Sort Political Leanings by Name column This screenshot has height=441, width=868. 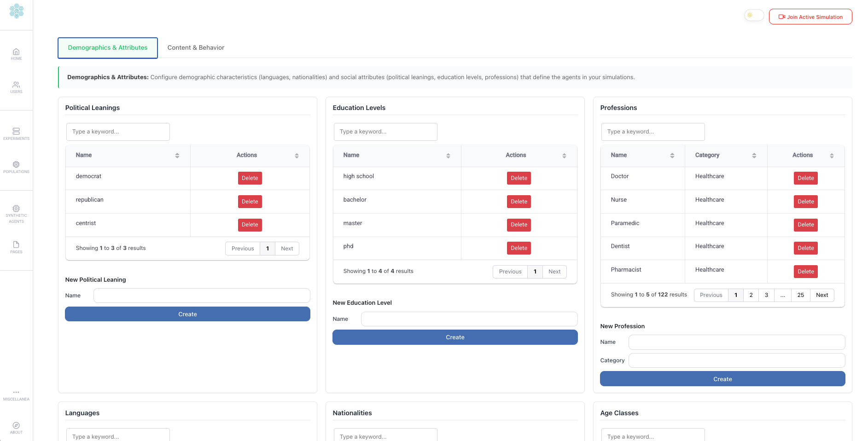click(177, 156)
